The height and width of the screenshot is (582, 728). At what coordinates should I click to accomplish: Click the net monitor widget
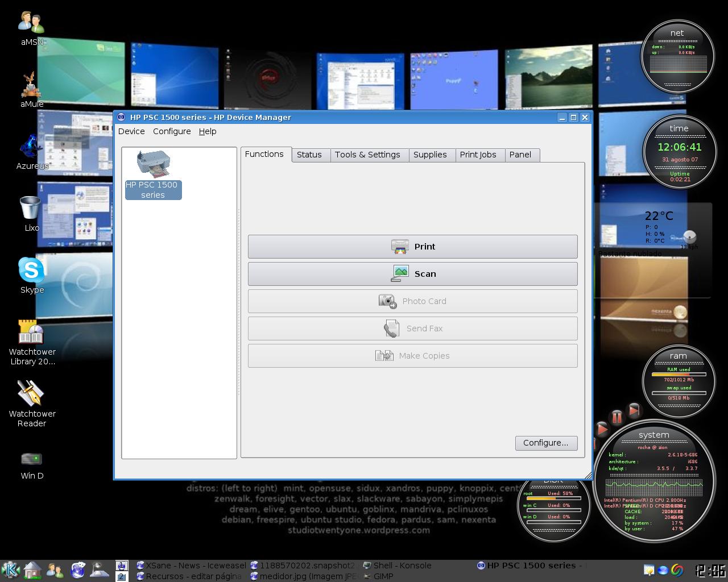[x=677, y=56]
